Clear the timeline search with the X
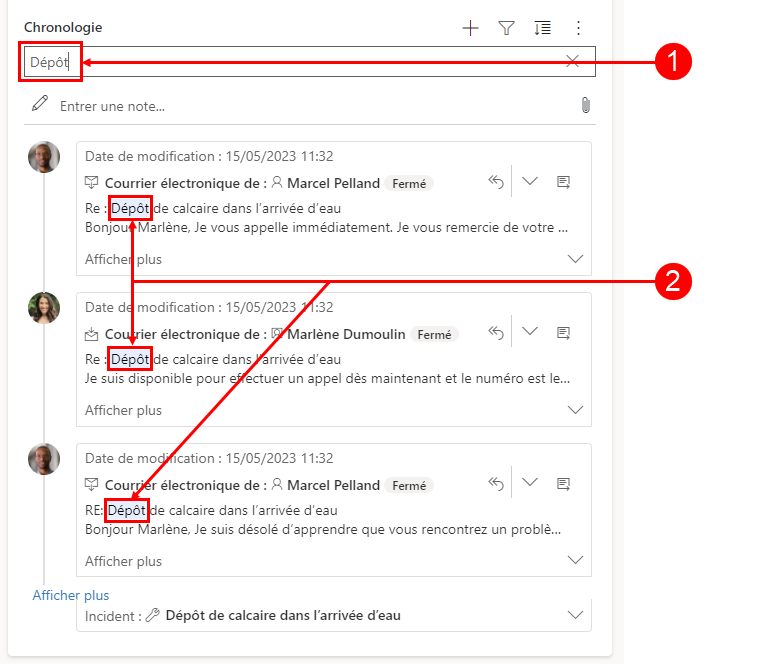Image resolution: width=769 pixels, height=664 pixels. point(572,61)
